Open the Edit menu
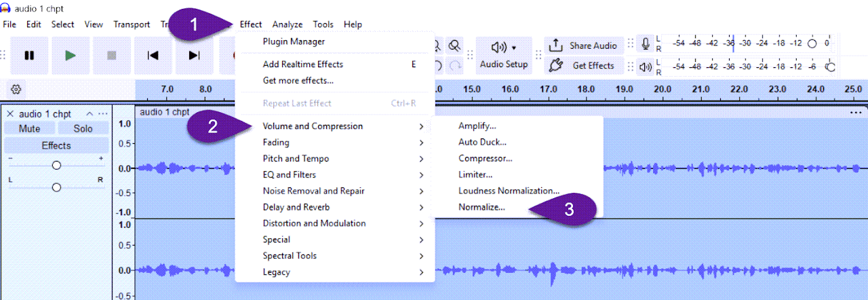 34,24
